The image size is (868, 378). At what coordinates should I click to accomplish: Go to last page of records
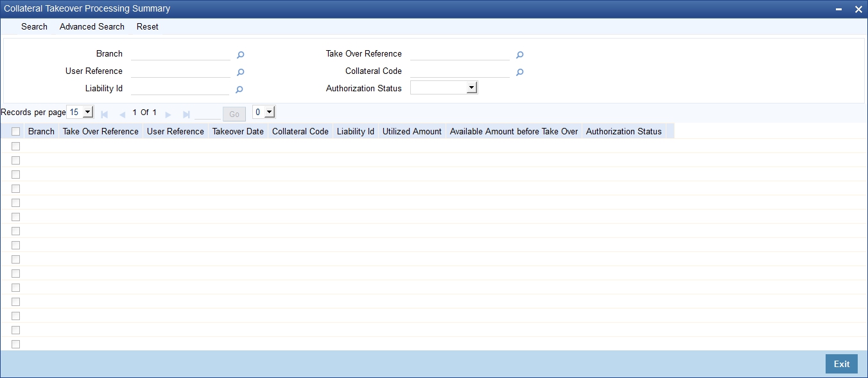pyautogui.click(x=186, y=114)
